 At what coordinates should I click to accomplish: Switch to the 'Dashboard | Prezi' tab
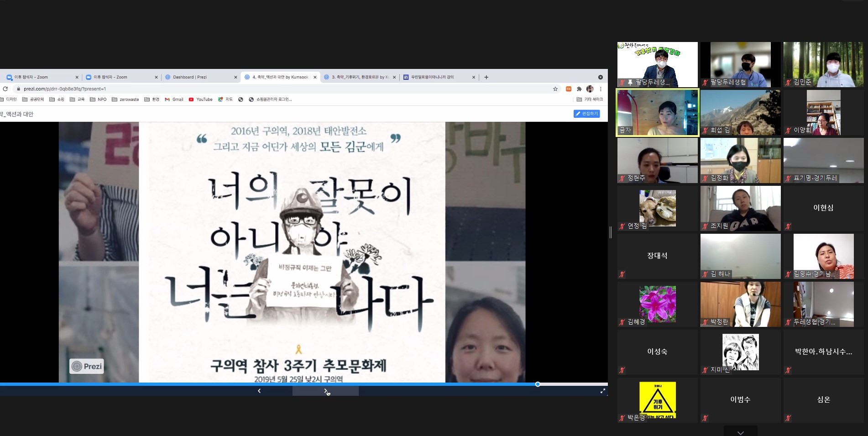tap(200, 77)
